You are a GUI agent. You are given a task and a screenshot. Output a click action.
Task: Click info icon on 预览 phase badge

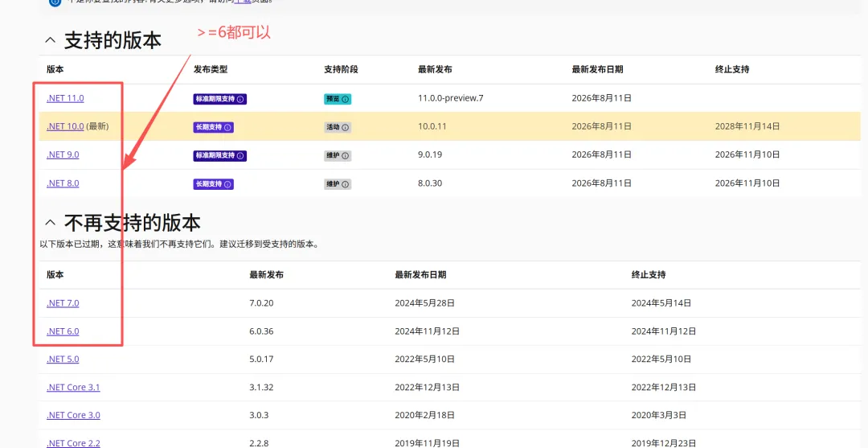point(346,99)
